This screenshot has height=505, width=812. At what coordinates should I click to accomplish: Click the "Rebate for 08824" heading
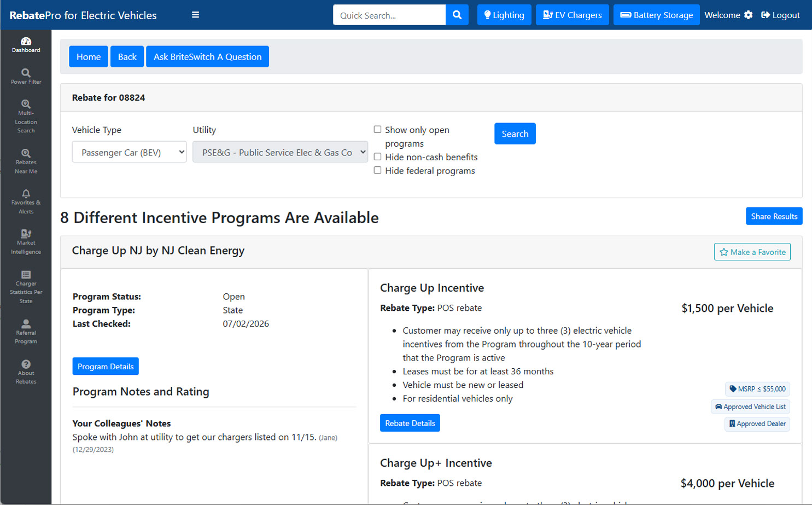point(109,97)
